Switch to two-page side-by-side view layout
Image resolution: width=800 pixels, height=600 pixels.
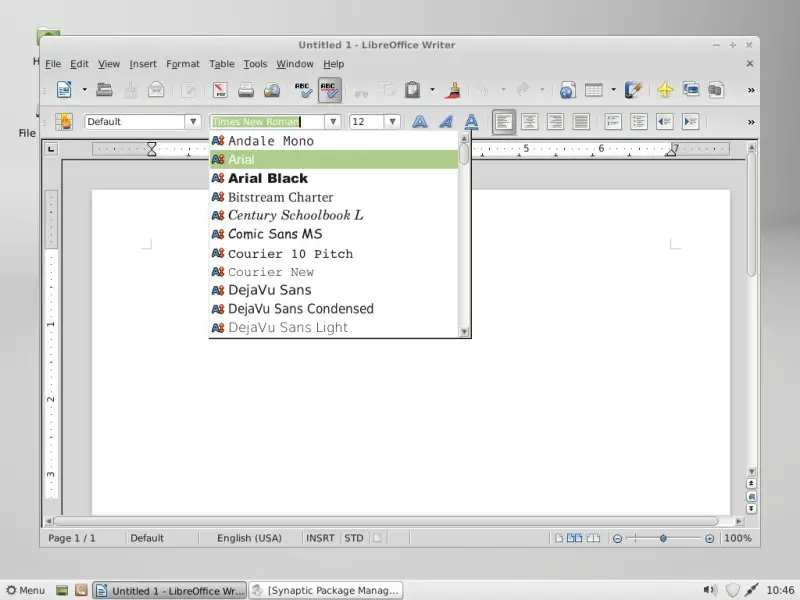click(574, 538)
